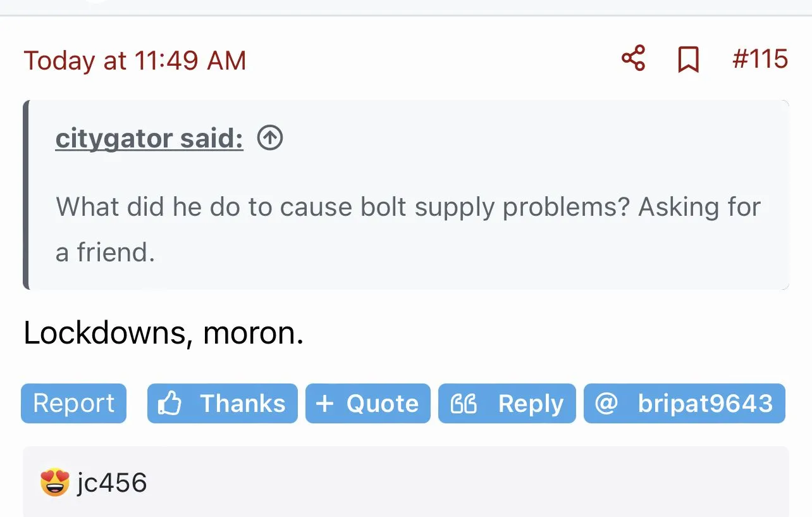
Task: Click the empty area of the reactions bar
Action: (468, 483)
